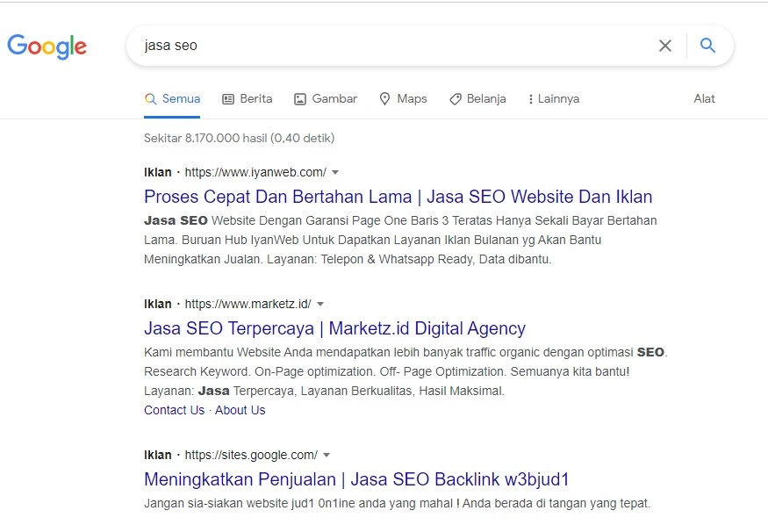Expand the dropdown arrow beside marketz.id URL

click(x=320, y=305)
